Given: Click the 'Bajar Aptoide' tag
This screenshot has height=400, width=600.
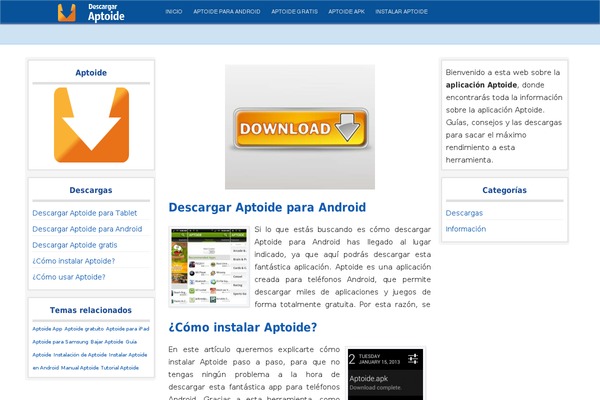Looking at the screenshot, I should coord(107,342).
